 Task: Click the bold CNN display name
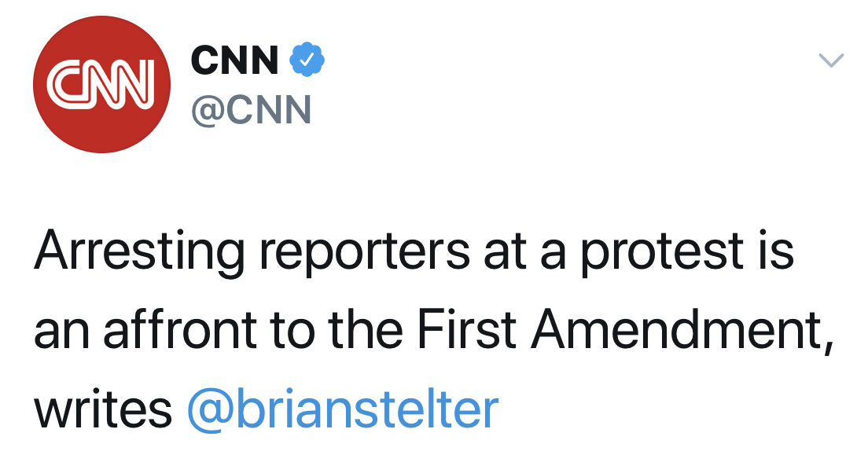coord(235,60)
